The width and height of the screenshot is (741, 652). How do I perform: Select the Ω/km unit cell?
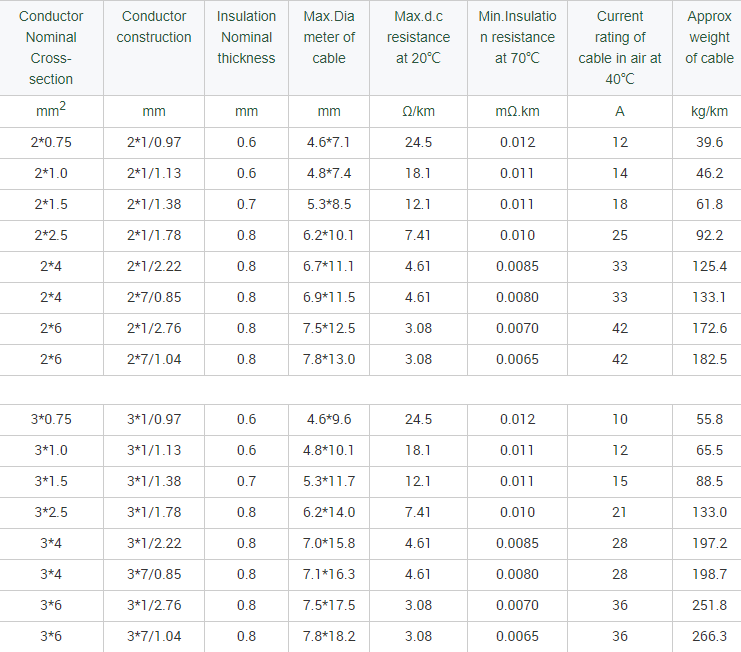418,111
